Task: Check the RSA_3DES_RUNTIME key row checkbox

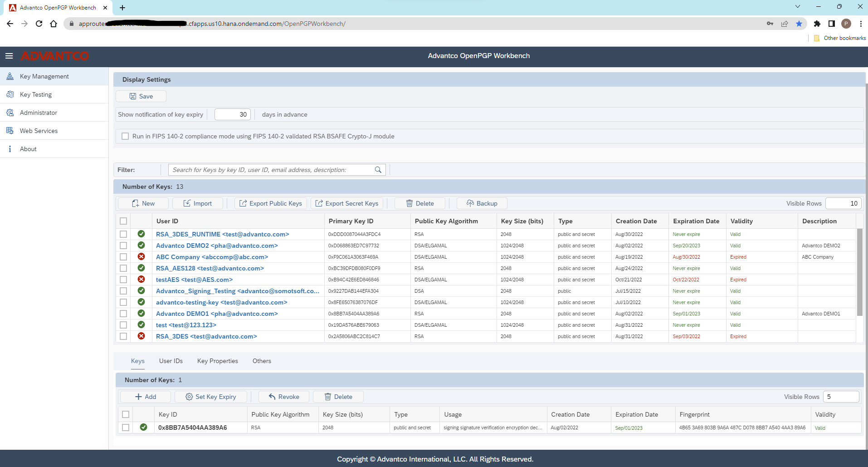Action: [123, 234]
